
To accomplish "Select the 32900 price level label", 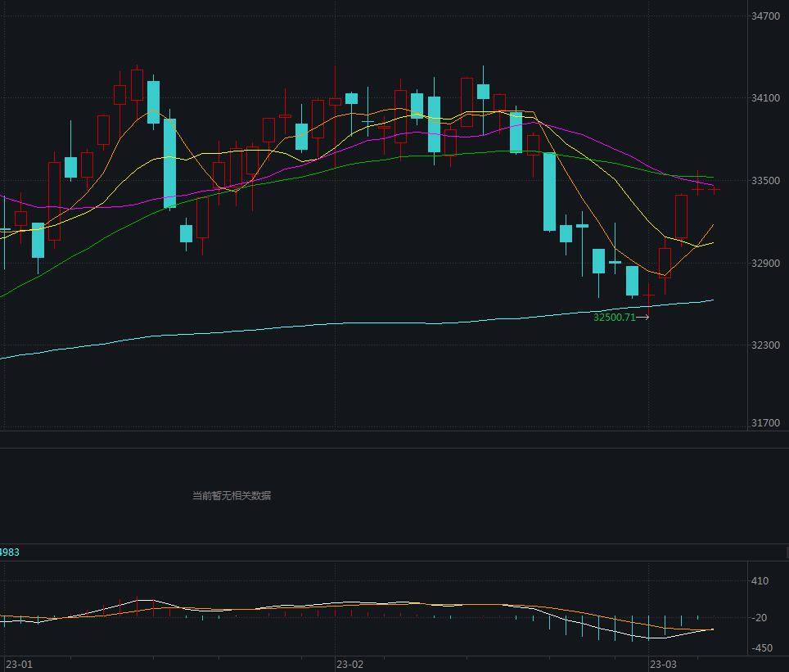I will pyautogui.click(x=765, y=264).
